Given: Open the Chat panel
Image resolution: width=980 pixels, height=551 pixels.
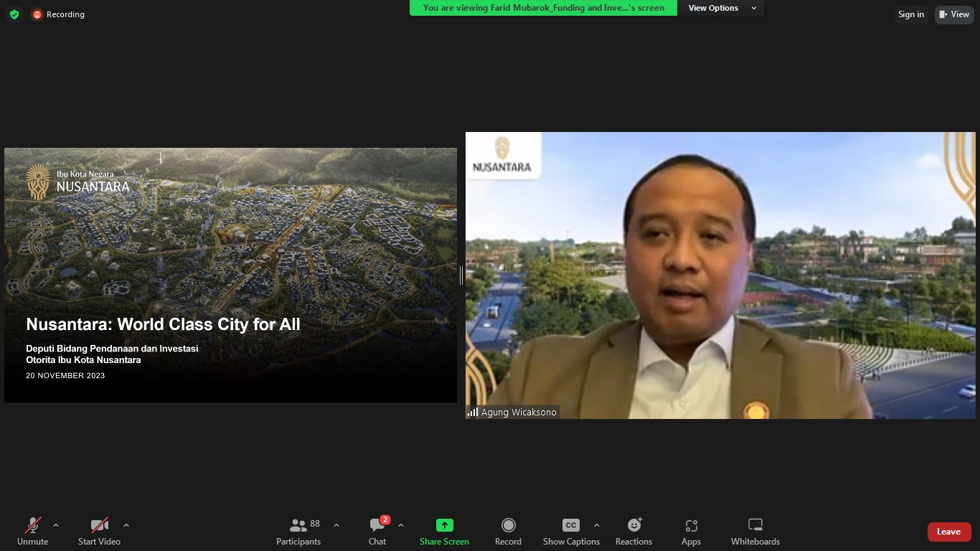Looking at the screenshot, I should point(377,532).
